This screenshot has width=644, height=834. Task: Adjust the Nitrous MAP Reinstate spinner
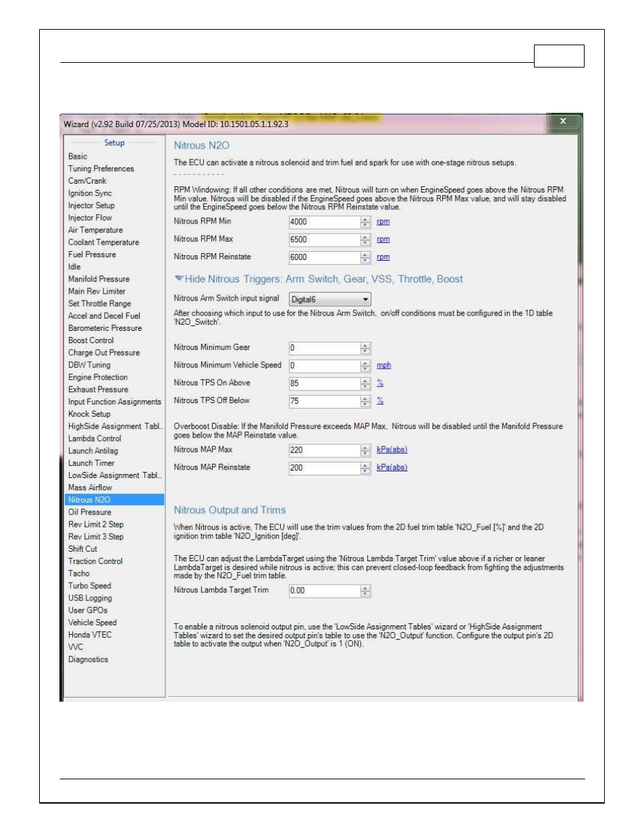click(x=365, y=468)
